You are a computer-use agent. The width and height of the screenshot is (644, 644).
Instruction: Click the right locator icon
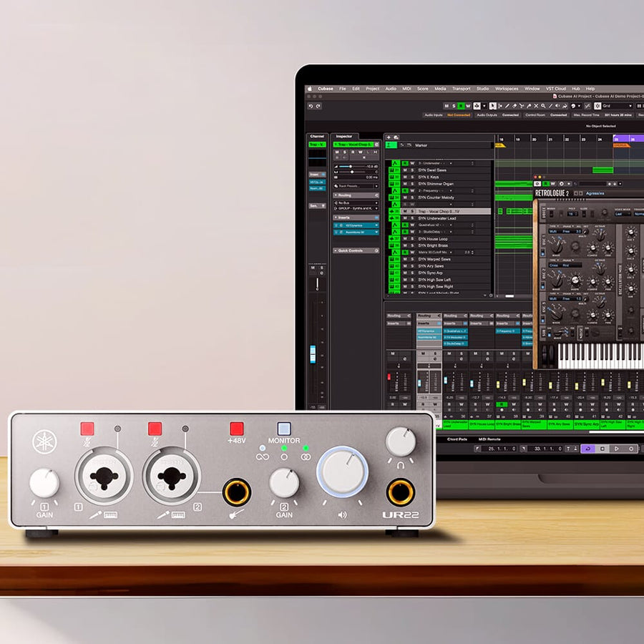point(524,449)
